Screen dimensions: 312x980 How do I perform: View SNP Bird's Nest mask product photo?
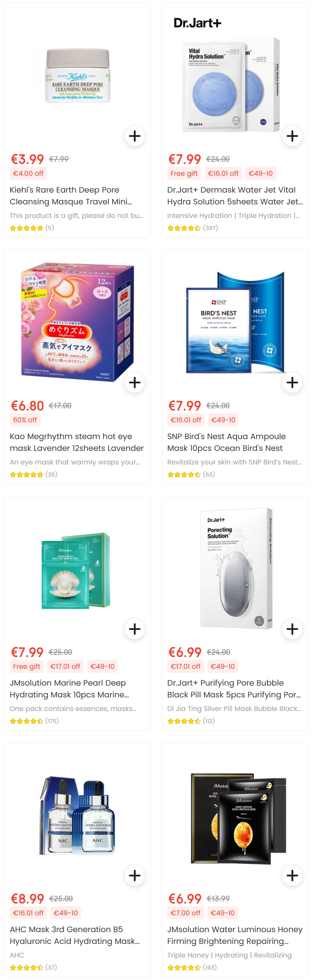[x=235, y=322]
